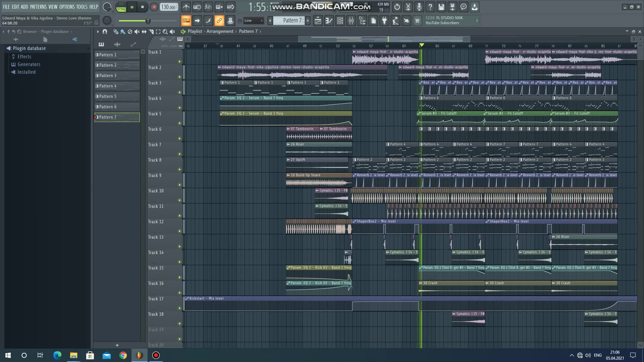
Task: Select the Paint brush tool in playlist
Action: pyautogui.click(x=123, y=32)
